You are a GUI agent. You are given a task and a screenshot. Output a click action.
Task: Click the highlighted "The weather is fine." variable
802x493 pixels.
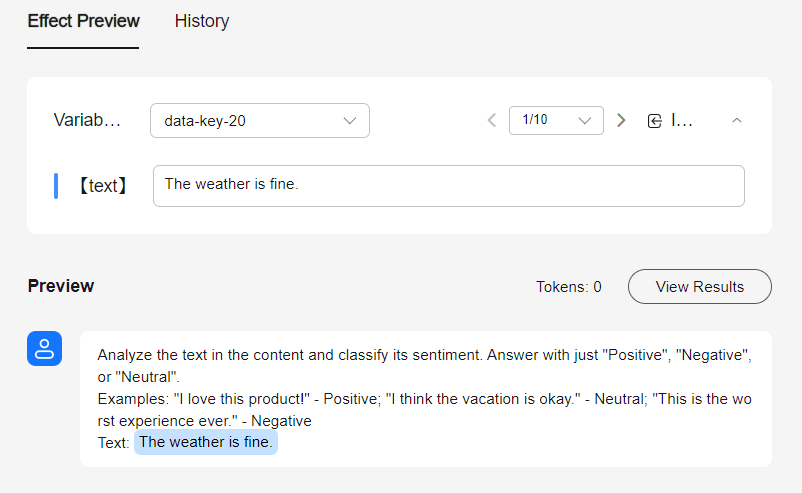pos(206,442)
